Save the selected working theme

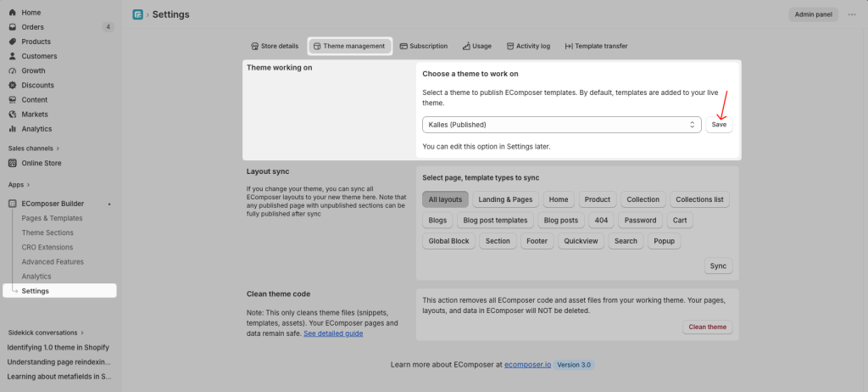pyautogui.click(x=719, y=125)
